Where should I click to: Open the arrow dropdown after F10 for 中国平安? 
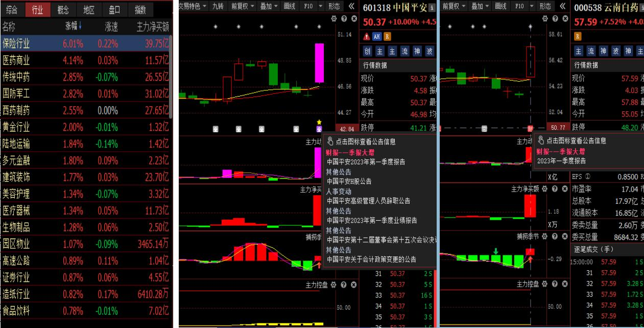point(321,6)
